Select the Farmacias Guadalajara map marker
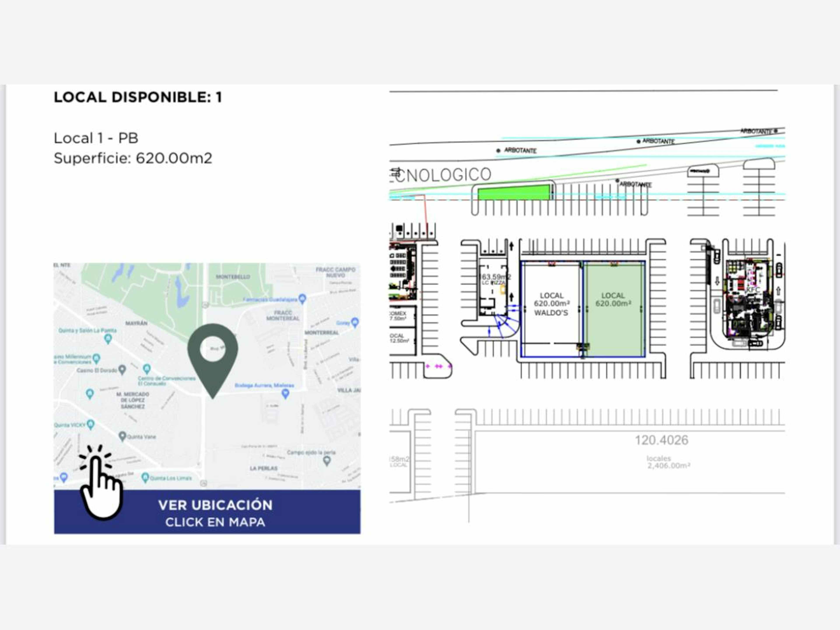The width and height of the screenshot is (840, 630). click(x=302, y=299)
